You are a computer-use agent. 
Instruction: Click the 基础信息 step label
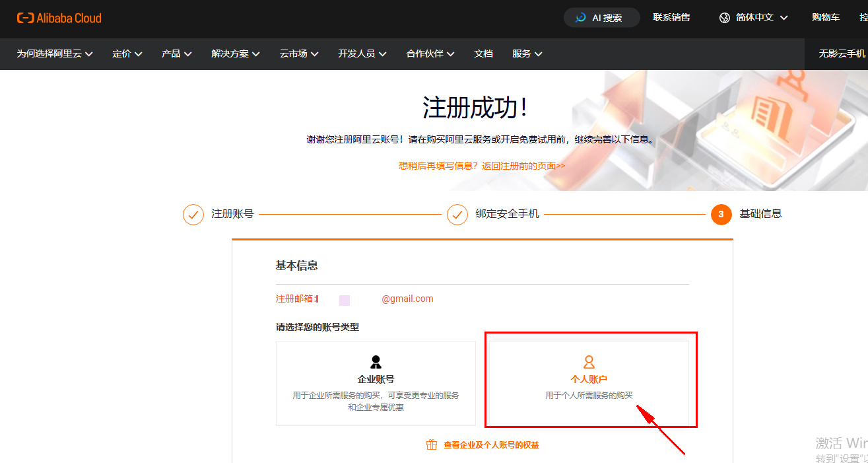[760, 214]
